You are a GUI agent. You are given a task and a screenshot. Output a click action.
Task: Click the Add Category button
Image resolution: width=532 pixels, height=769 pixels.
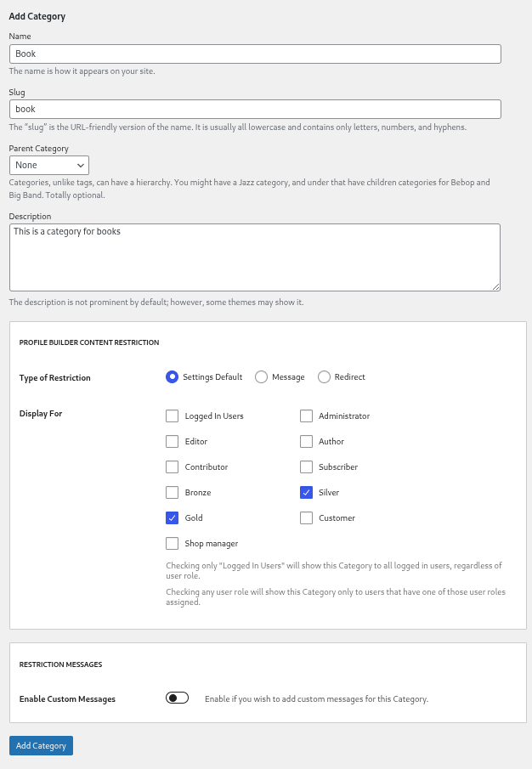tap(41, 745)
